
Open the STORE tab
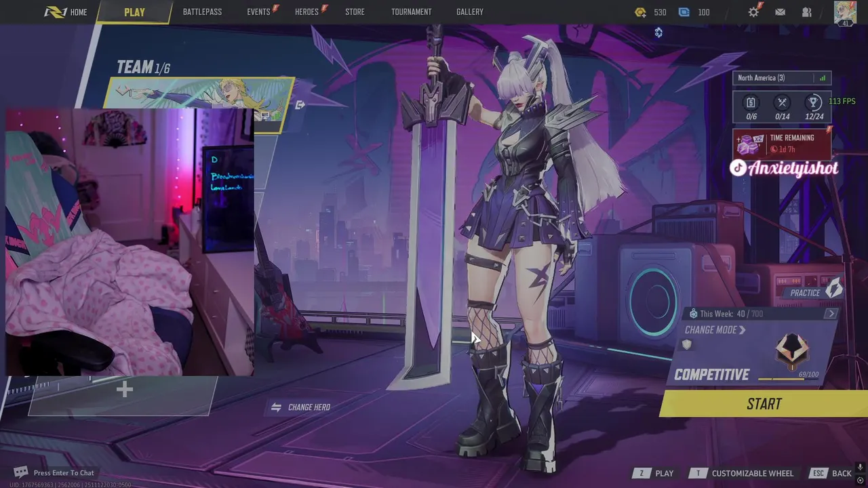click(355, 12)
